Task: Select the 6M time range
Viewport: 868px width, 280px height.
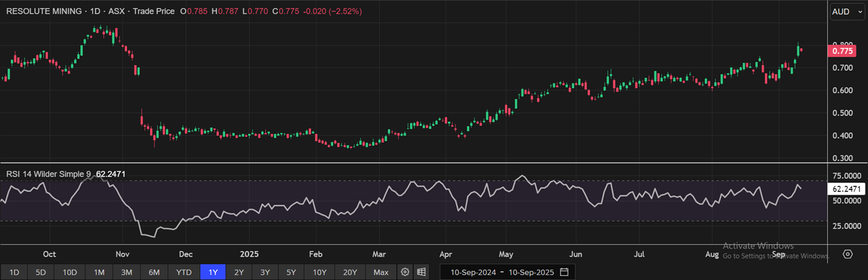Action: 154,272
